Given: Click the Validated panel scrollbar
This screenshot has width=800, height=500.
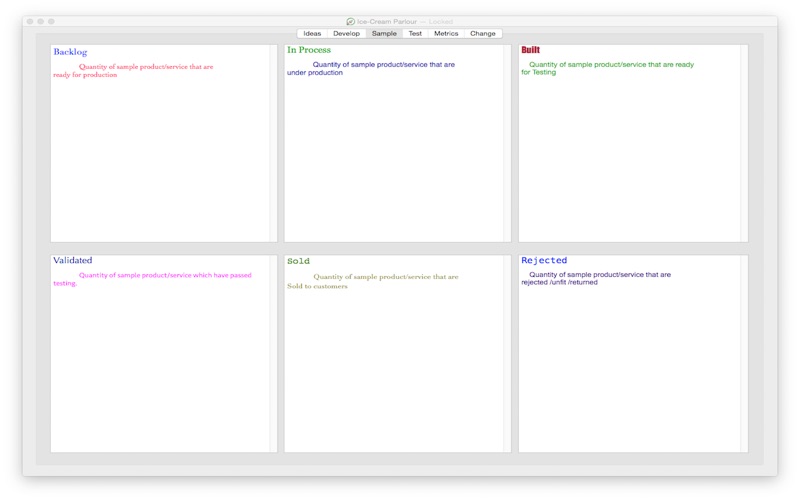Looking at the screenshot, I should [x=273, y=354].
